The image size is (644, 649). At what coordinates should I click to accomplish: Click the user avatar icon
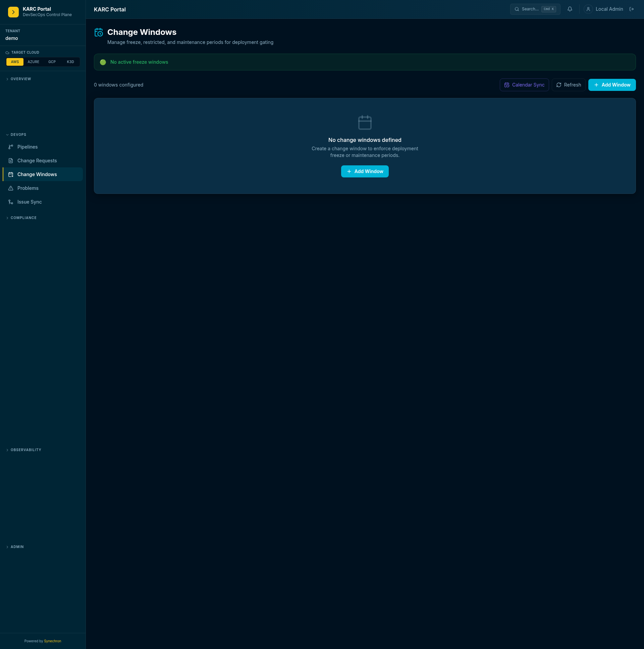[x=588, y=9]
